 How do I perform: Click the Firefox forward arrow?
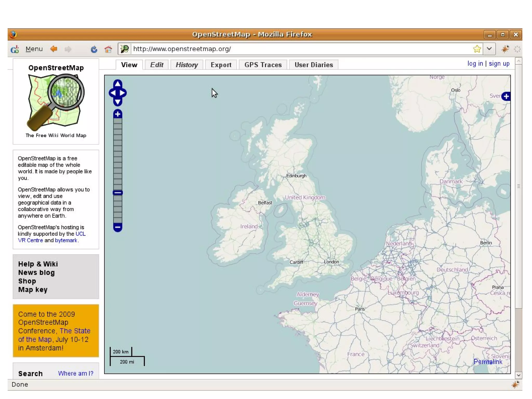coord(68,49)
